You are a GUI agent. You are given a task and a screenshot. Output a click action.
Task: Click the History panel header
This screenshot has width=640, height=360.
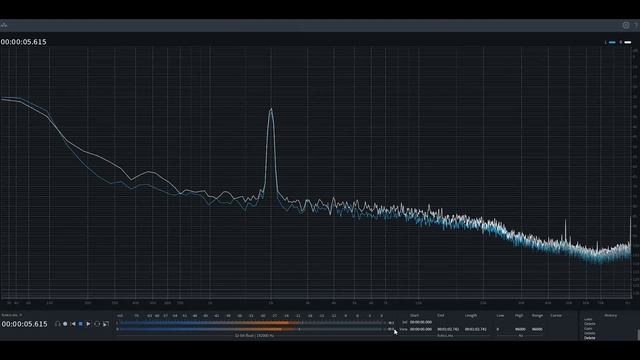tap(611, 316)
